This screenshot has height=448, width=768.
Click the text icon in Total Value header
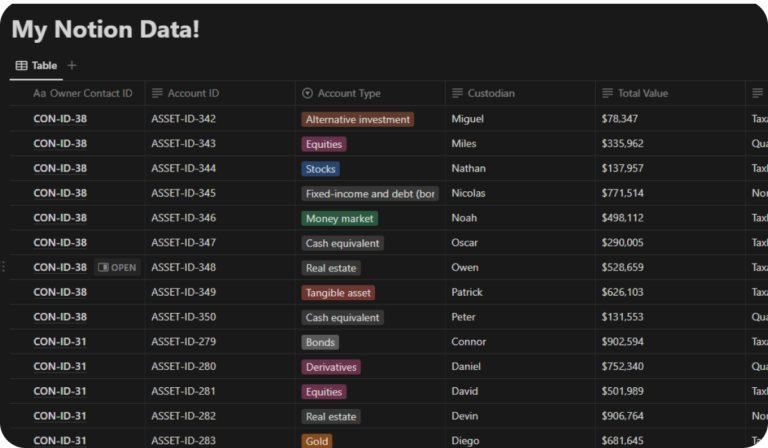click(607, 94)
